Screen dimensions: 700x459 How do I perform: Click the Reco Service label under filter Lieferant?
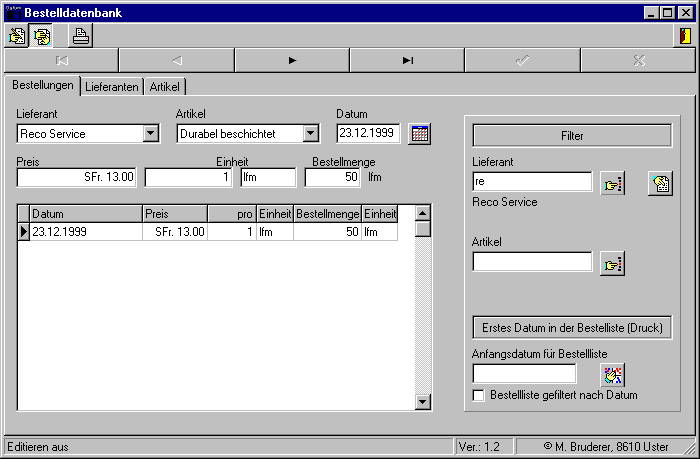click(504, 202)
